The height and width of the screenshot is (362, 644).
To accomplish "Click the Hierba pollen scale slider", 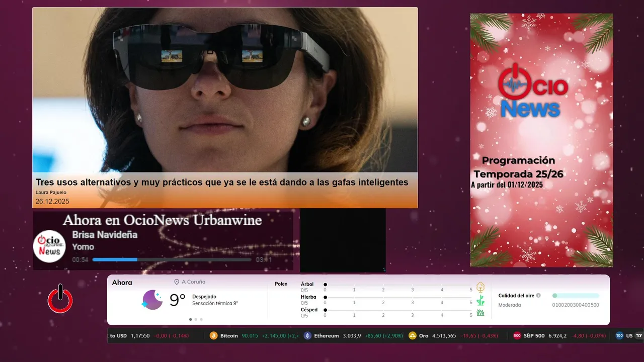I will (x=398, y=298).
